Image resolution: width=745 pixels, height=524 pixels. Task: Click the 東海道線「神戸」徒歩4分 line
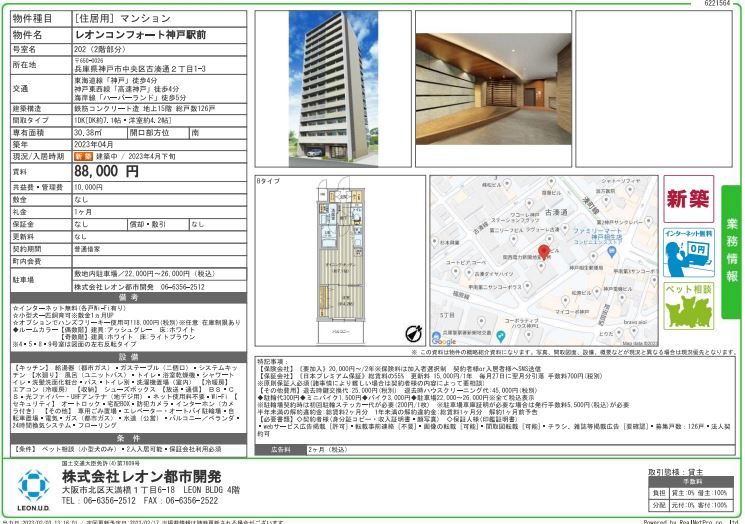[115, 80]
